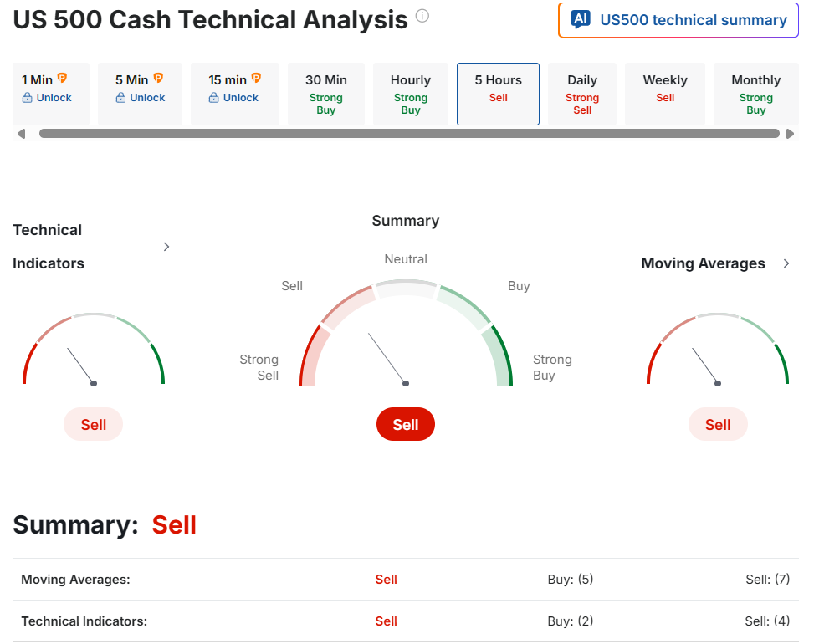
Task: Select the Daily timeframe tab
Action: pos(582,94)
